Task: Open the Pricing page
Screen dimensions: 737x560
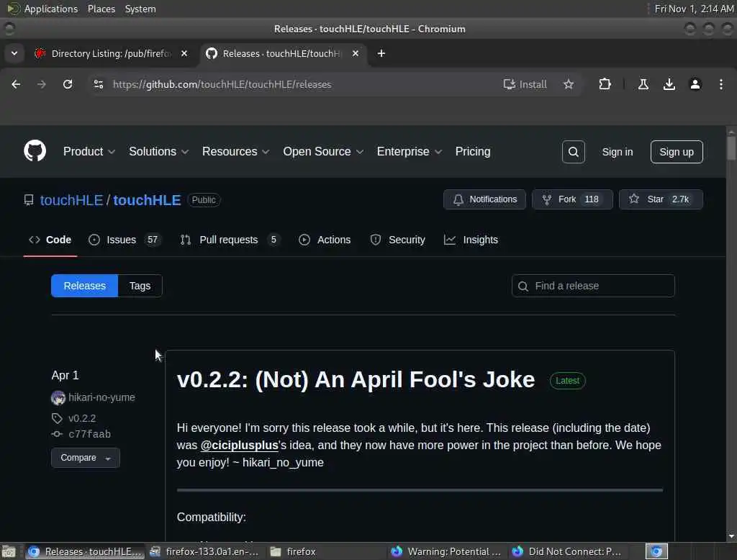Action: point(472,151)
